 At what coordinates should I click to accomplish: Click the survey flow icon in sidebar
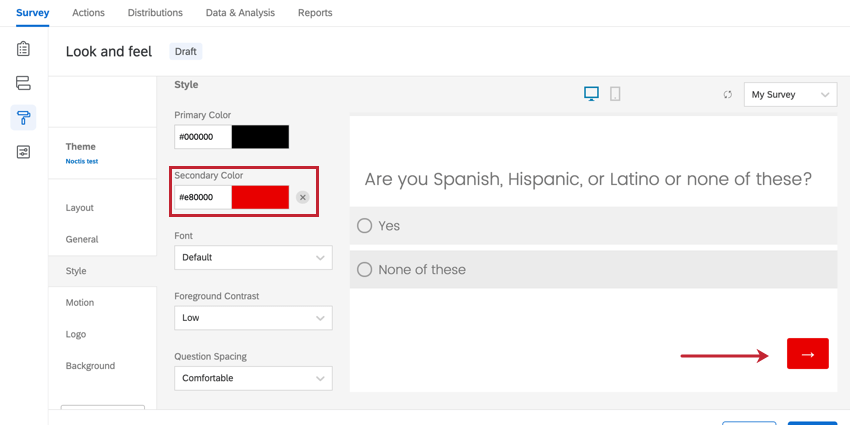[x=23, y=83]
